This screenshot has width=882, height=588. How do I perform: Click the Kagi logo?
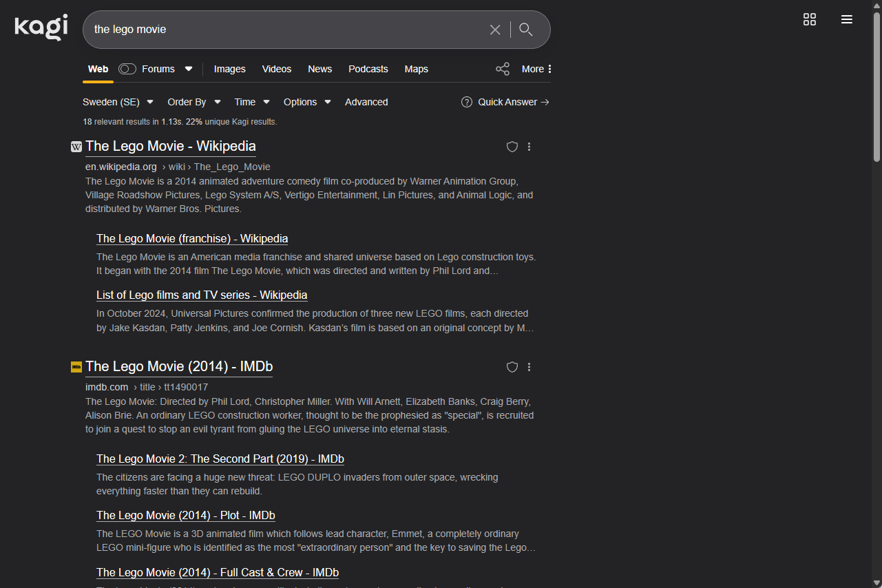click(41, 28)
